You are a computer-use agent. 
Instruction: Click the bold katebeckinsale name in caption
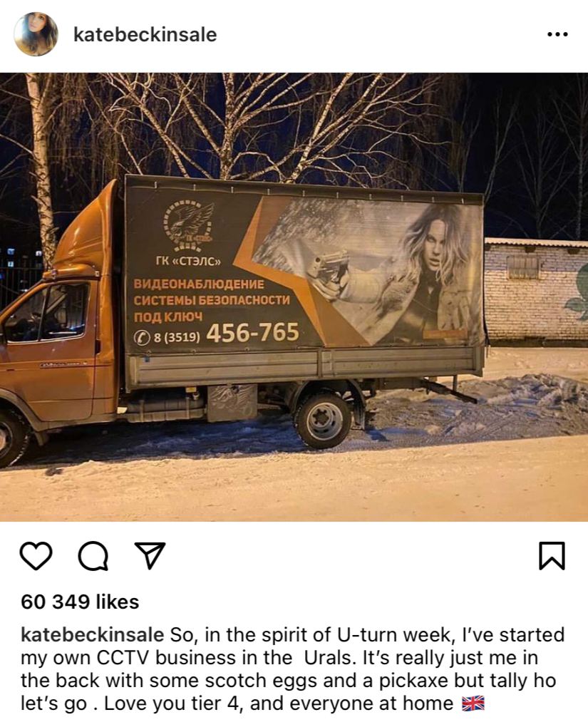[x=93, y=634]
